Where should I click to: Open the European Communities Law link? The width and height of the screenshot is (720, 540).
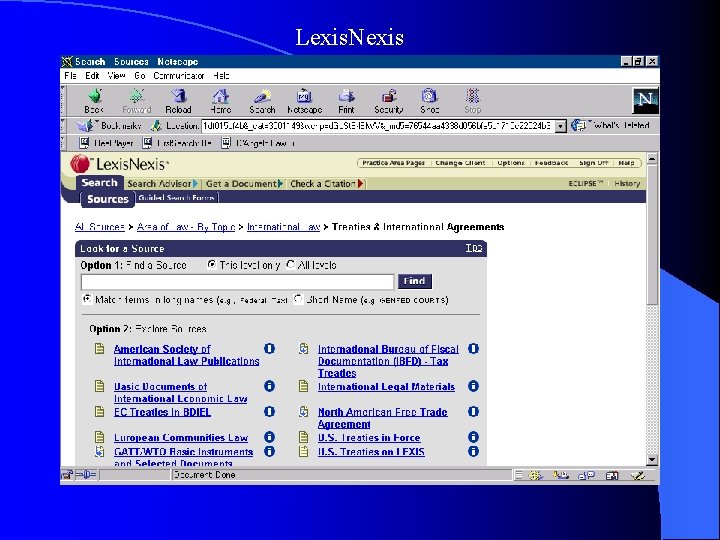[x=181, y=438]
